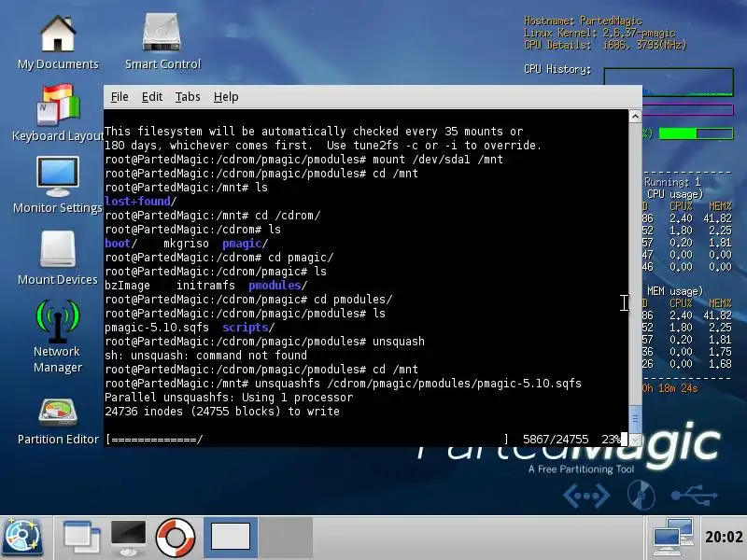Switch to the first workspace in pager
The width and height of the screenshot is (747, 560).
point(231,538)
